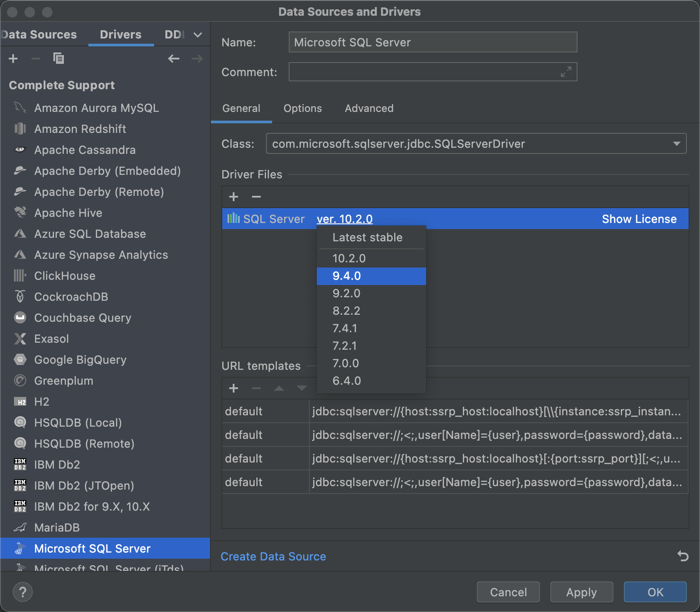Screen dimensions: 700x612
Task: Select driver version 7.4.1
Action: (x=371, y=328)
